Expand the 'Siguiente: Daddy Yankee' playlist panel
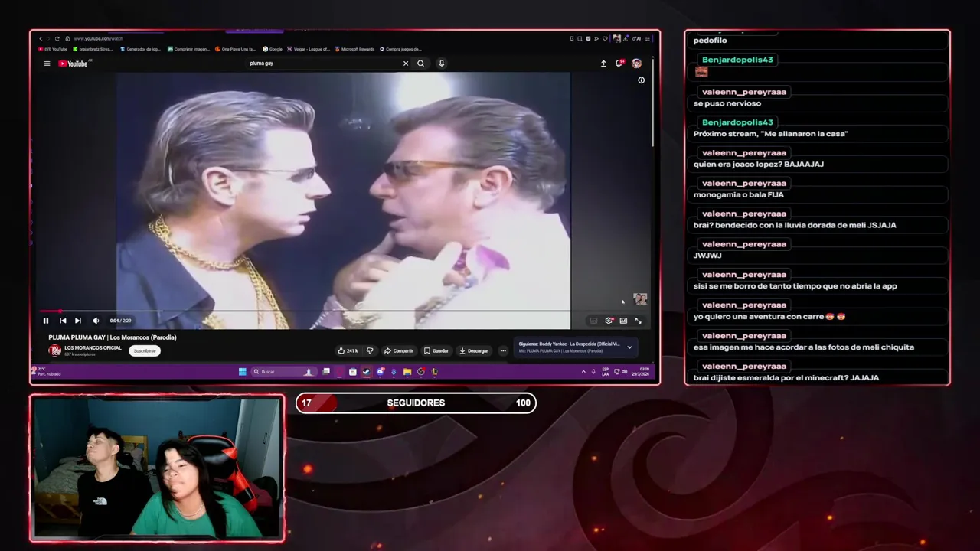The width and height of the screenshot is (980, 551). pos(629,347)
